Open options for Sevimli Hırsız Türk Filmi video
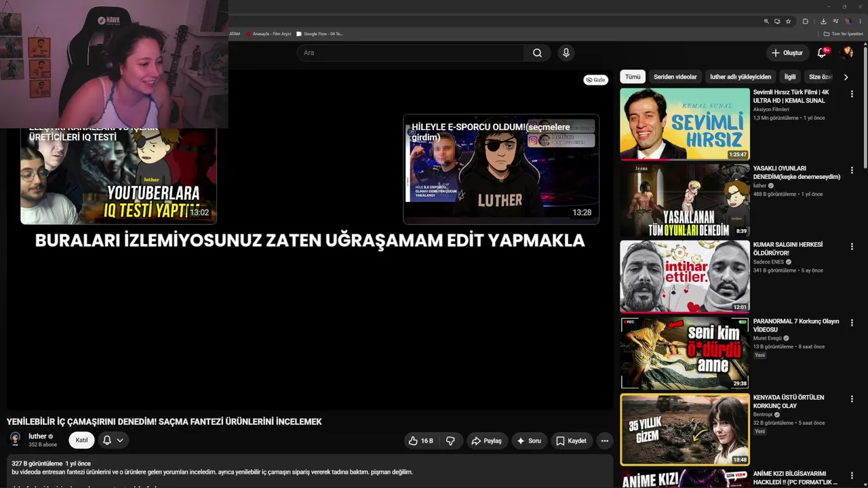The width and height of the screenshot is (868, 488). (852, 94)
